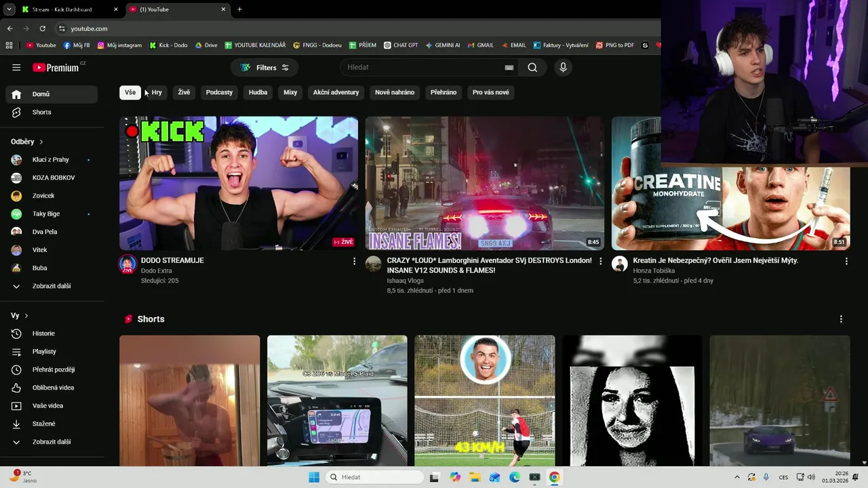Open the DODO STREAMUJE live thumbnail
The image size is (868, 488).
[x=239, y=183]
